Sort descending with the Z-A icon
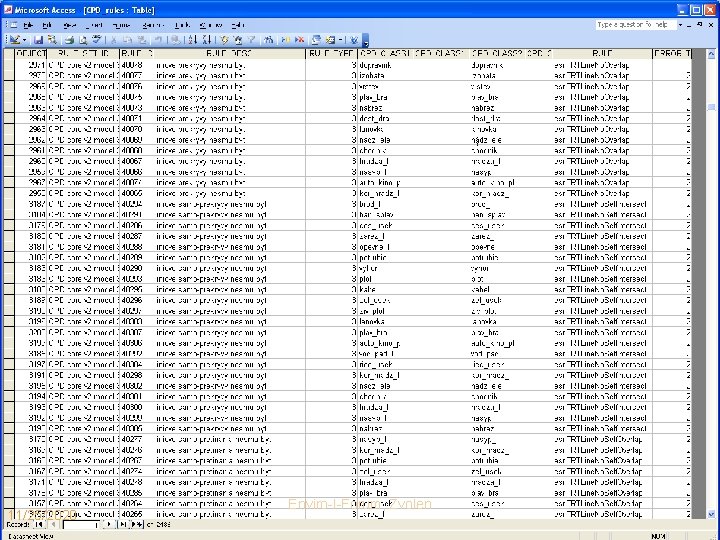The height and width of the screenshot is (540, 720). 207,40
